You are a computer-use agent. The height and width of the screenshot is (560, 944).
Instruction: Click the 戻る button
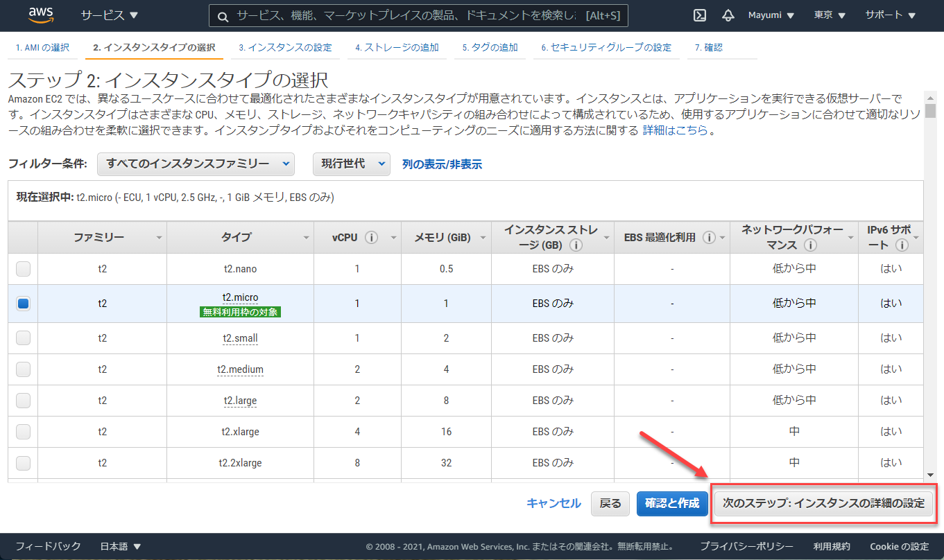610,503
